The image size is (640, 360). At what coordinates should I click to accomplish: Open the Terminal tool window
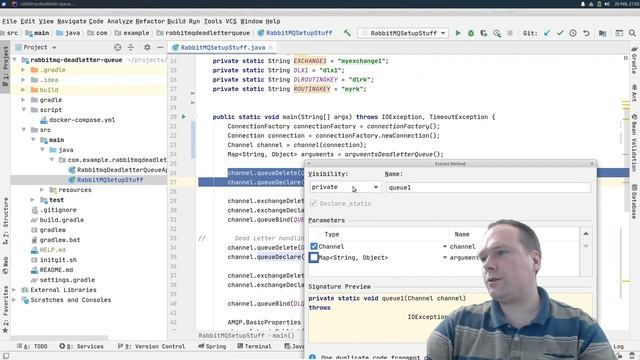[x=254, y=346]
